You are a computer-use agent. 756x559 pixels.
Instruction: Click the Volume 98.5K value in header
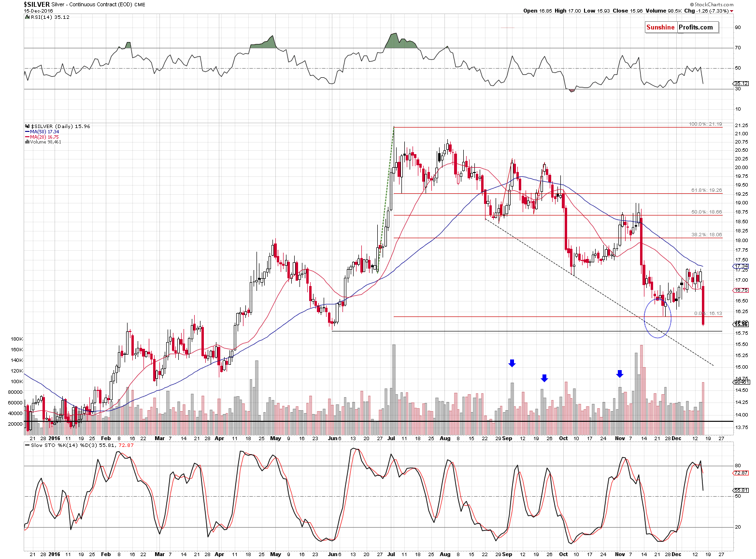[x=664, y=11]
